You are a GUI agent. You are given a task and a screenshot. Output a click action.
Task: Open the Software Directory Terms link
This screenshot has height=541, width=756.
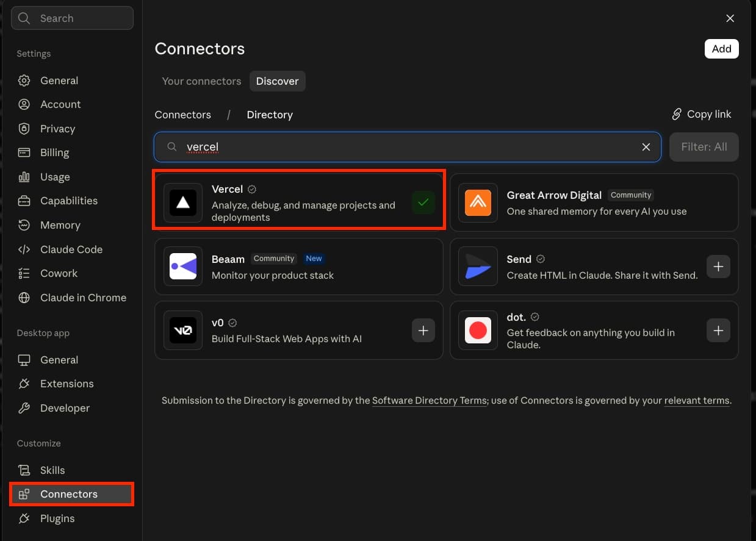[x=430, y=401]
